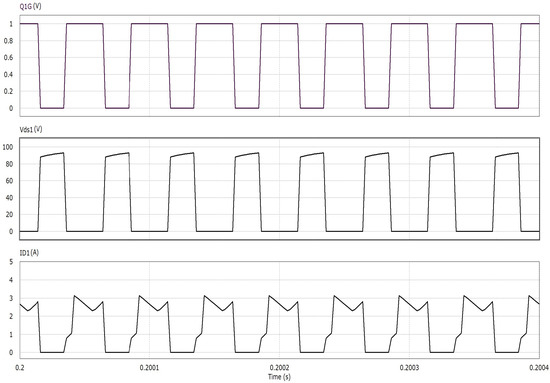This screenshot has height=383, width=550.
Task: Click the 2 tick on ID1 axis
Action: 11,316
